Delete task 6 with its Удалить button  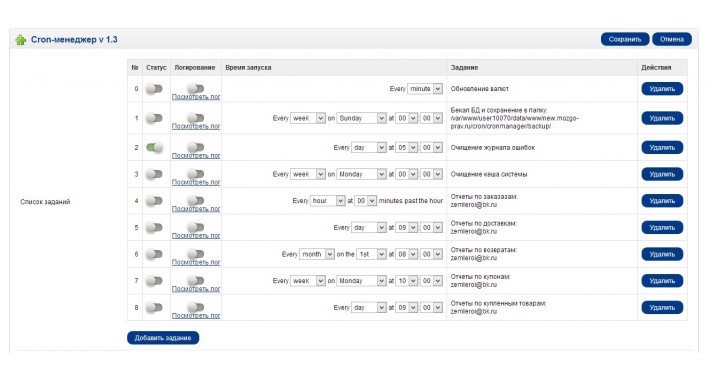(662, 255)
